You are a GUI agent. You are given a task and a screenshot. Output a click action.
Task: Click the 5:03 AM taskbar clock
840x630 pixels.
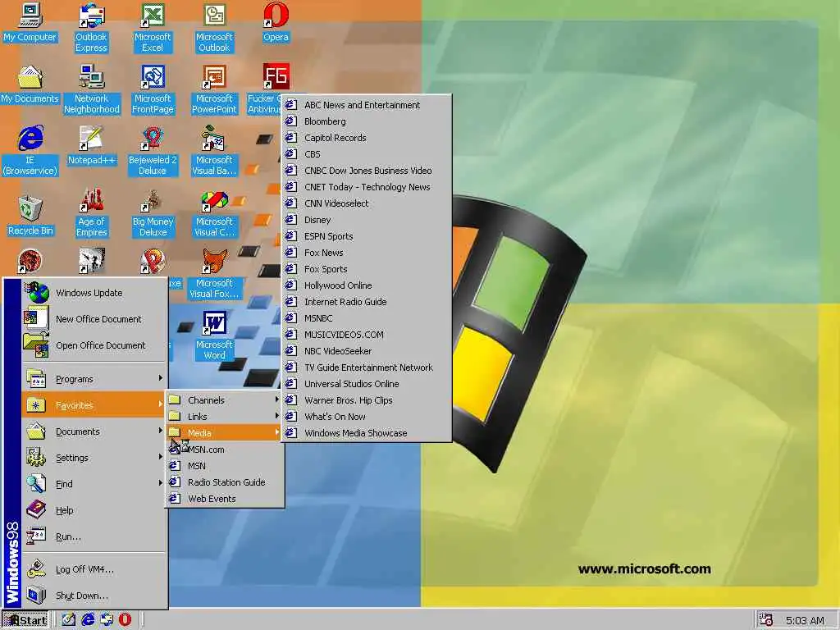click(x=805, y=621)
